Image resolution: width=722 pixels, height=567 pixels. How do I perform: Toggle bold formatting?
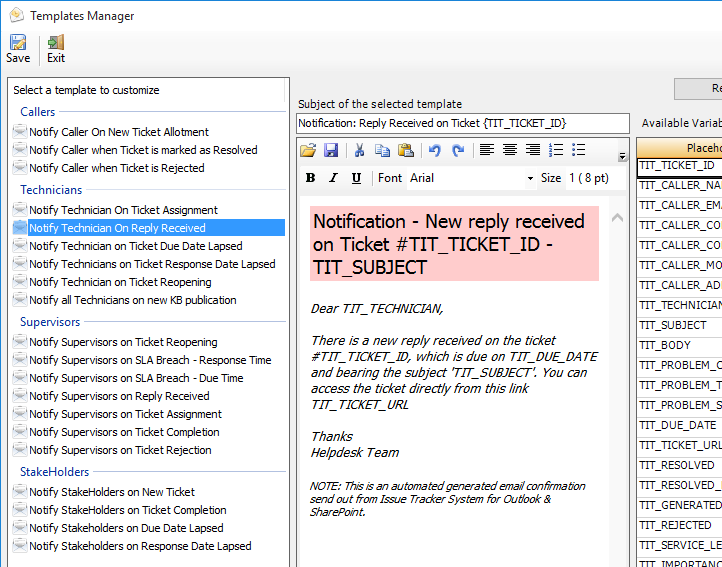[x=310, y=178]
